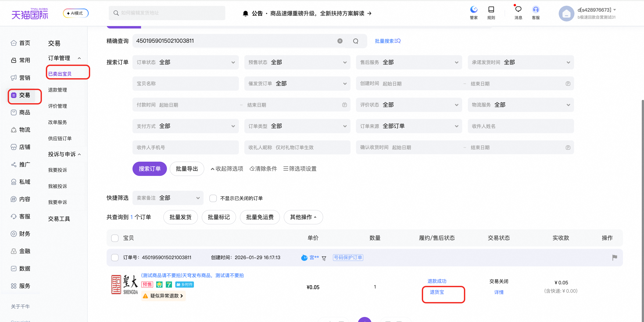The image size is (644, 322).
Task: Open the 退货宝 link
Action: pos(437,292)
